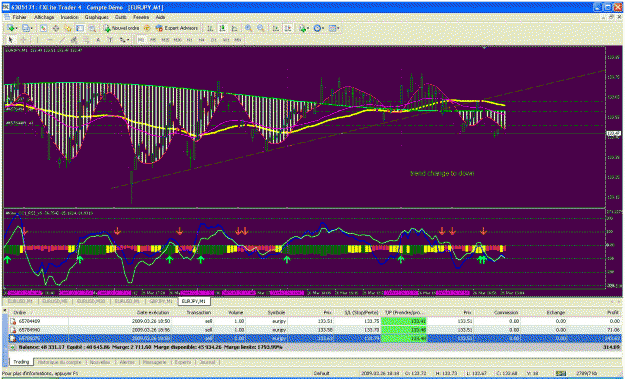Image resolution: width=625 pixels, height=379 pixels.
Task: Toggle the Terminal window icon
Action: [80, 28]
